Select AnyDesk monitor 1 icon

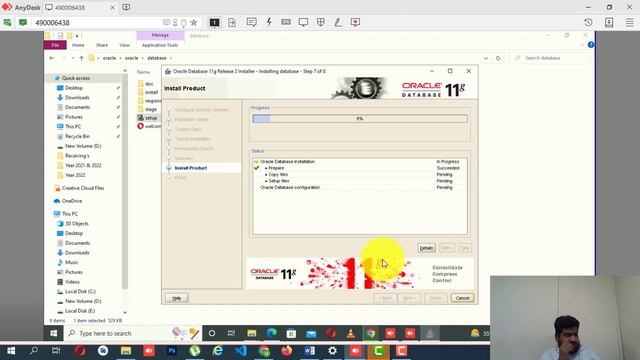[x=214, y=22]
